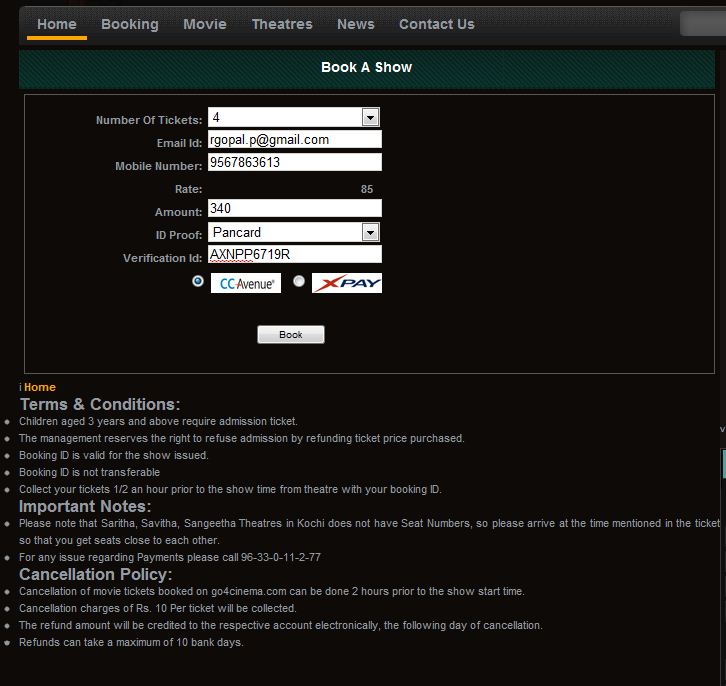Open the Theatres menu tab
726x686 pixels.
tap(282, 24)
